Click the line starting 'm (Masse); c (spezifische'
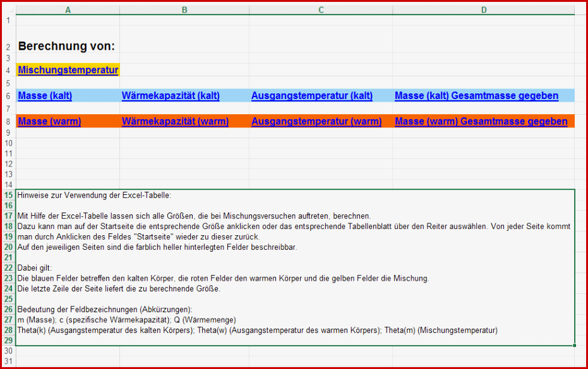The image size is (588, 369). coord(127,320)
